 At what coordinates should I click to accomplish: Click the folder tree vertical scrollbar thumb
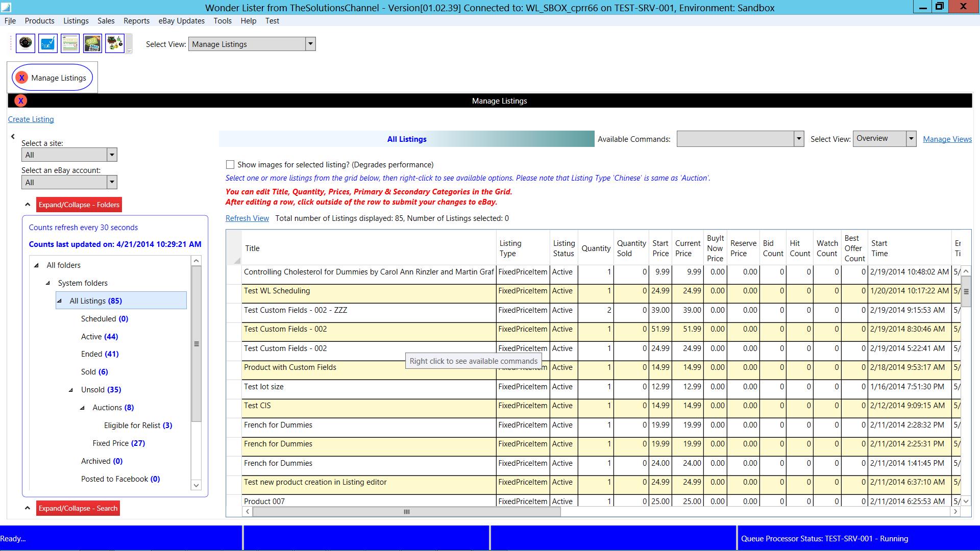(196, 344)
